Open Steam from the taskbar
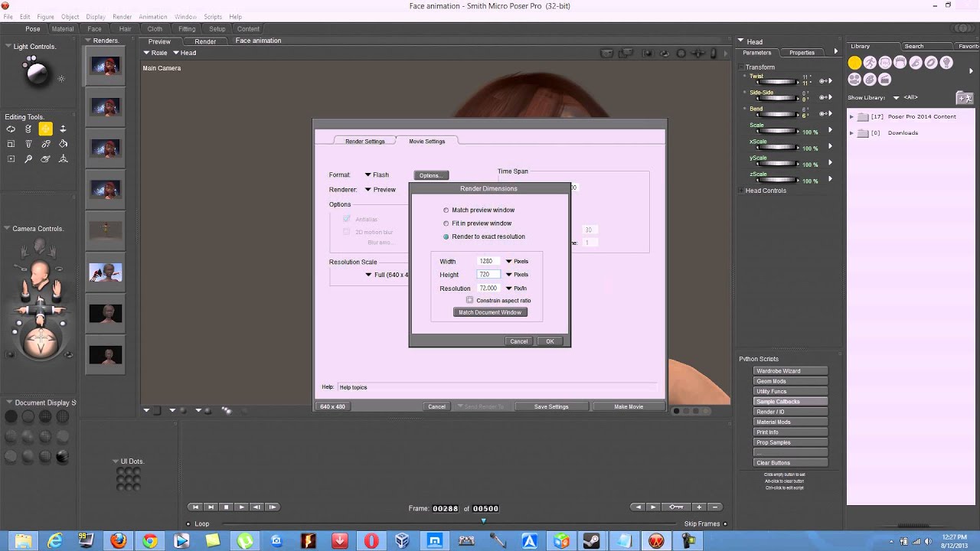The height and width of the screenshot is (551, 980). (x=593, y=541)
